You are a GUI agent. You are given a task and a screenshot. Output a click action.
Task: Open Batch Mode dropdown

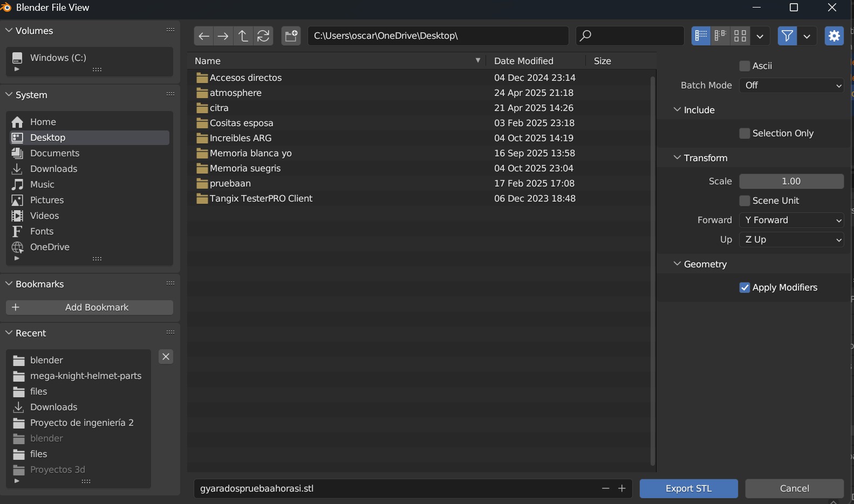[x=791, y=85]
